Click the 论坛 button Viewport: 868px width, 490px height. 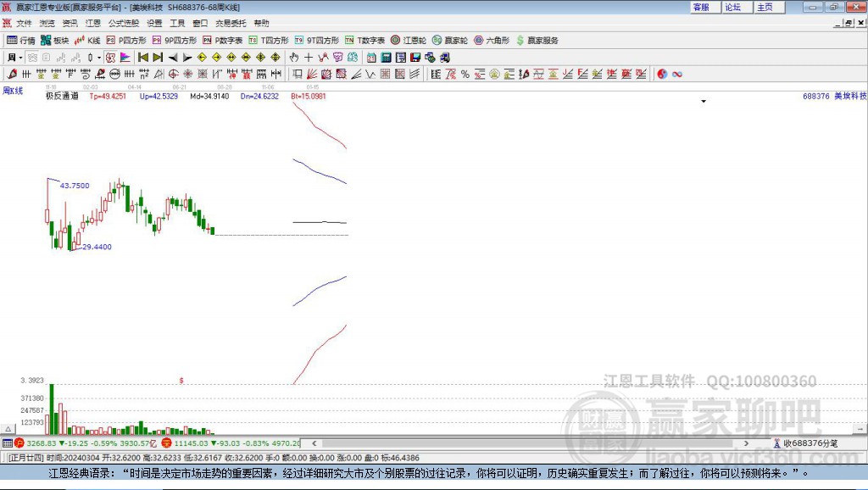[737, 7]
